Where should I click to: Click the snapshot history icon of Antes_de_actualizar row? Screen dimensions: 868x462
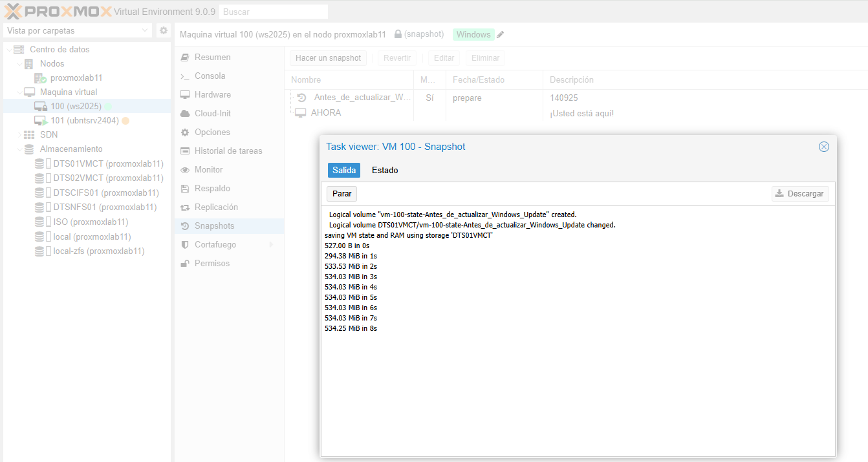(301, 98)
